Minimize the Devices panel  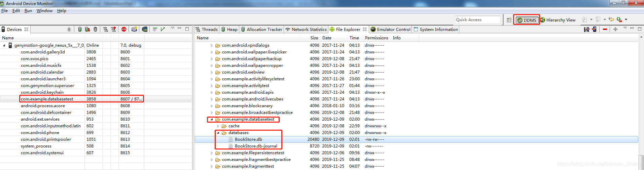179,28
